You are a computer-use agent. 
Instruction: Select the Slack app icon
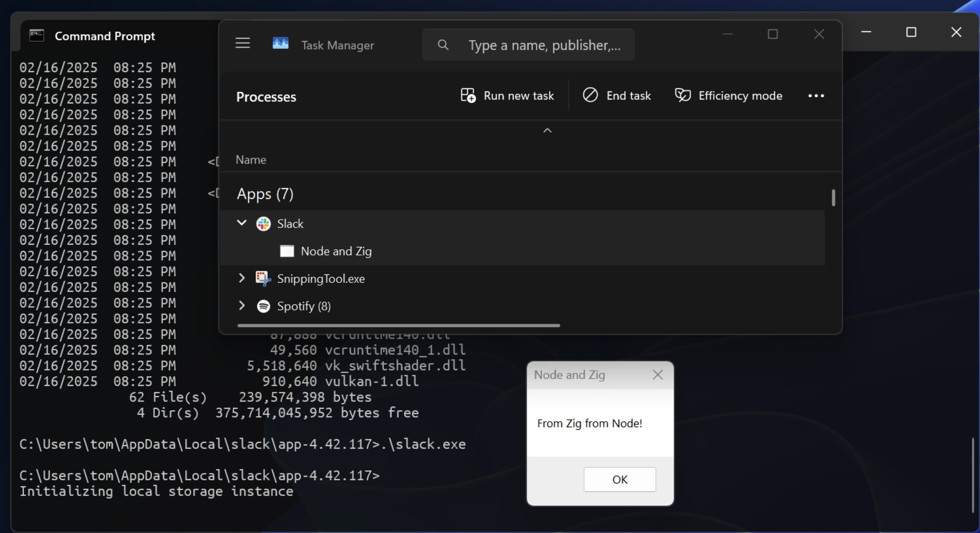(x=263, y=223)
